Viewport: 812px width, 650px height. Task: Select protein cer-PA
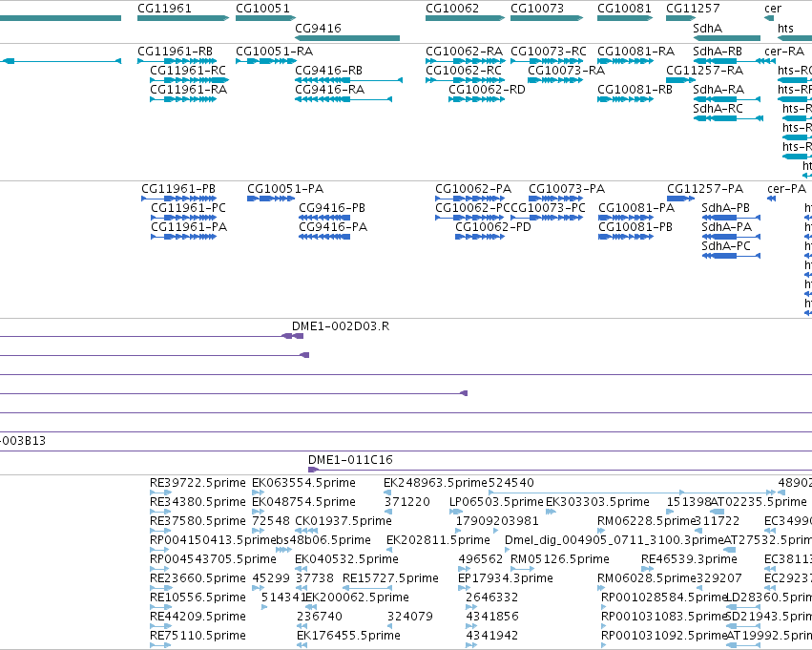tap(771, 199)
